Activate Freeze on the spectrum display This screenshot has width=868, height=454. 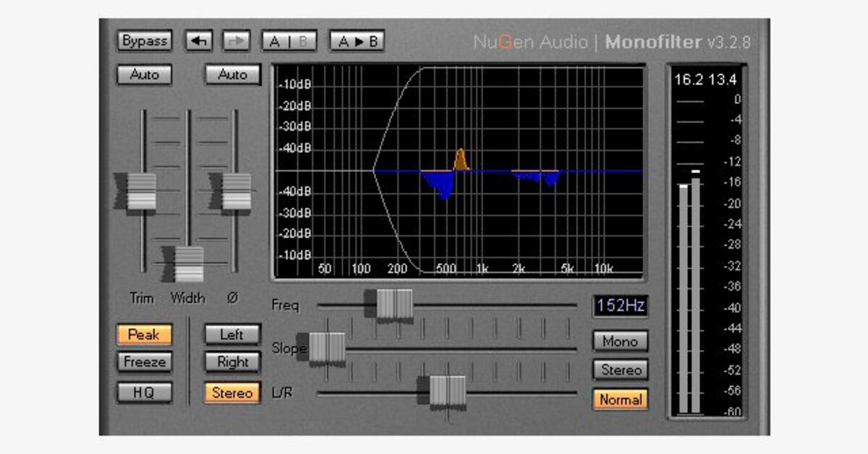(x=144, y=362)
